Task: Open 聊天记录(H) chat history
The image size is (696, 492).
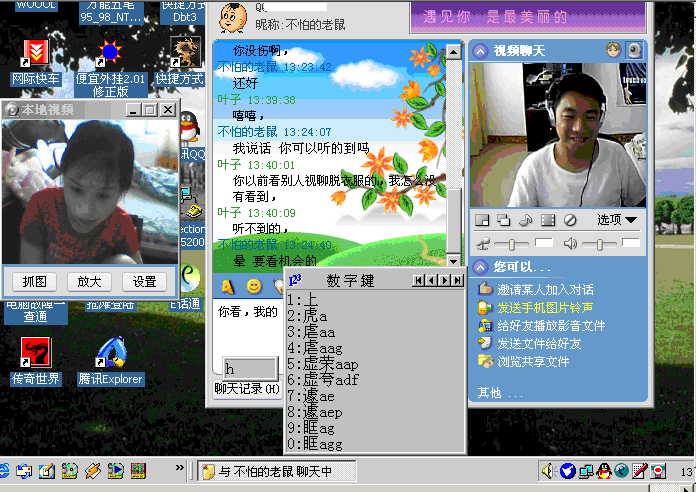Action: (x=247, y=389)
